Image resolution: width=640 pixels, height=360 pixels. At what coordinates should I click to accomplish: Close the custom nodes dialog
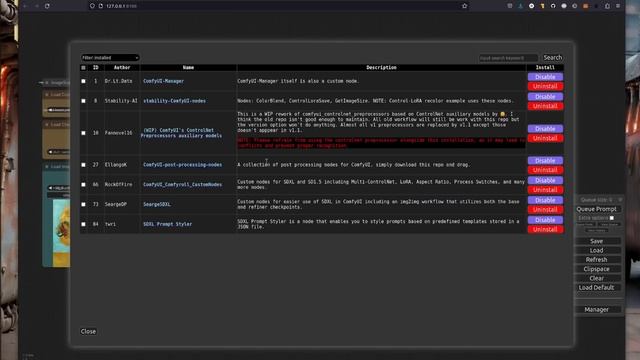88,331
